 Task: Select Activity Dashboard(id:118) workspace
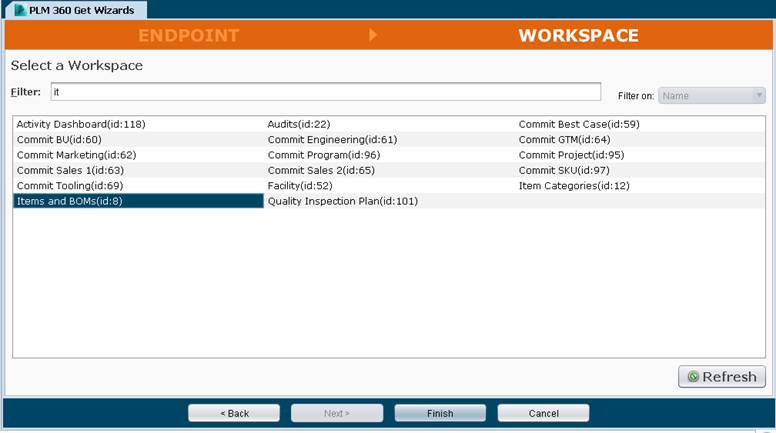tap(81, 124)
